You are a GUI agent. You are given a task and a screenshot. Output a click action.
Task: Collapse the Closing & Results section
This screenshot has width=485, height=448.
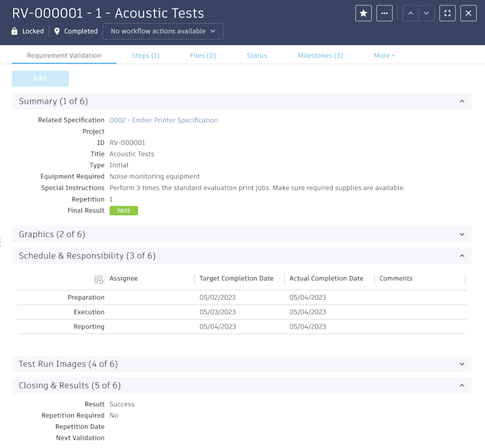[x=462, y=386]
